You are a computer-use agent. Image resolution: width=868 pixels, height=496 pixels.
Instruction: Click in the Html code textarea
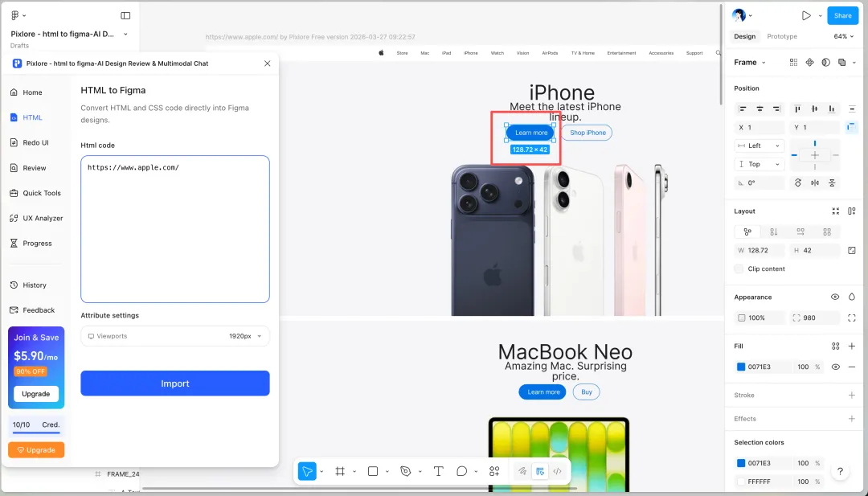175,229
